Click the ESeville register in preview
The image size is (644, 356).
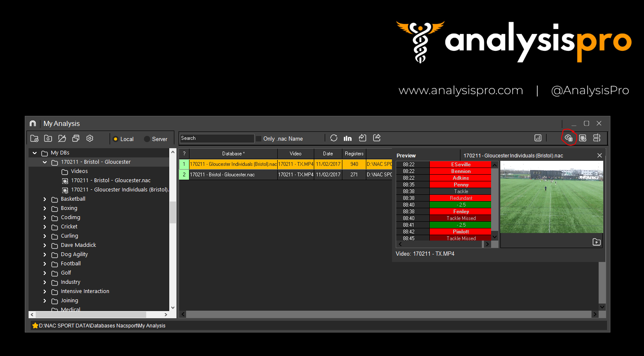(x=460, y=165)
